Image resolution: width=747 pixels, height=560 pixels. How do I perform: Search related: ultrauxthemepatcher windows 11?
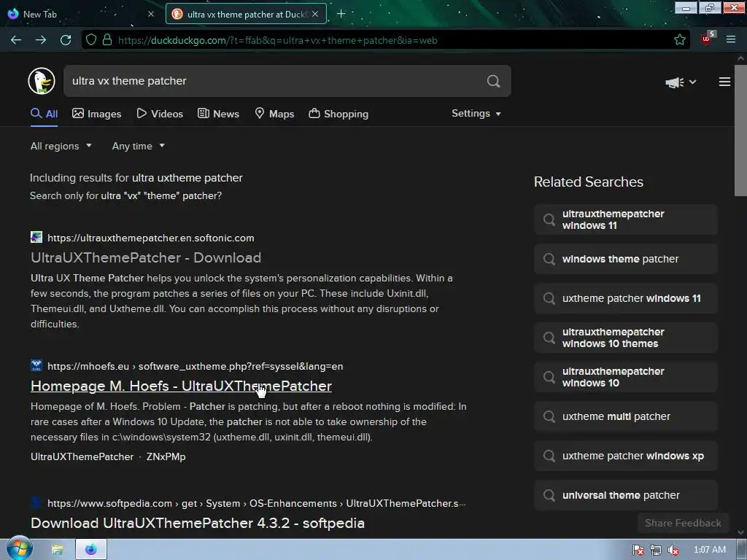pyautogui.click(x=625, y=219)
